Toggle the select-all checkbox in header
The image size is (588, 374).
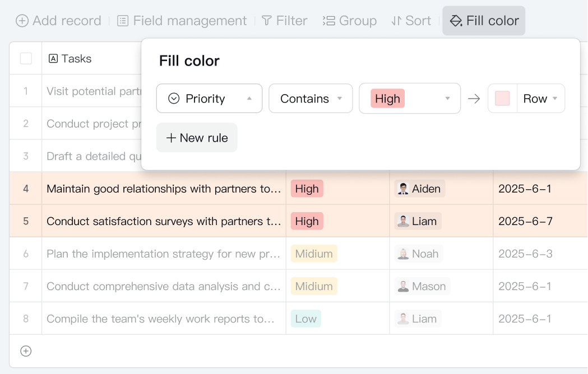pyautogui.click(x=26, y=58)
